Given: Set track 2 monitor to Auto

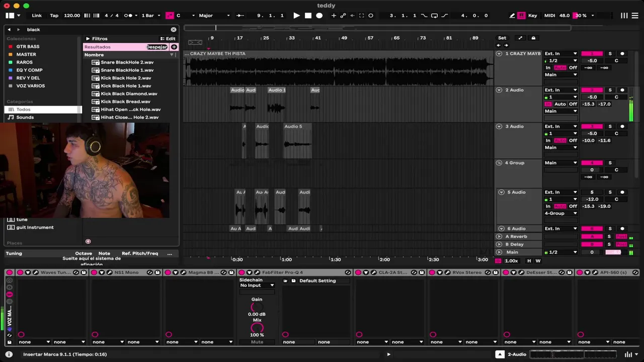Looking at the screenshot, I should [x=560, y=104].
